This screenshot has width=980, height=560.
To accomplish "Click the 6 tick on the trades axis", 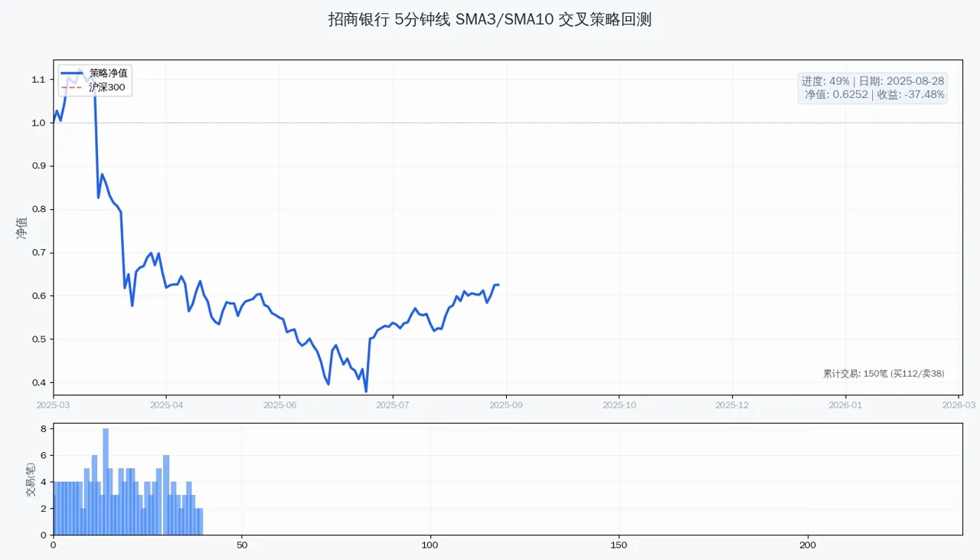I will point(44,456).
